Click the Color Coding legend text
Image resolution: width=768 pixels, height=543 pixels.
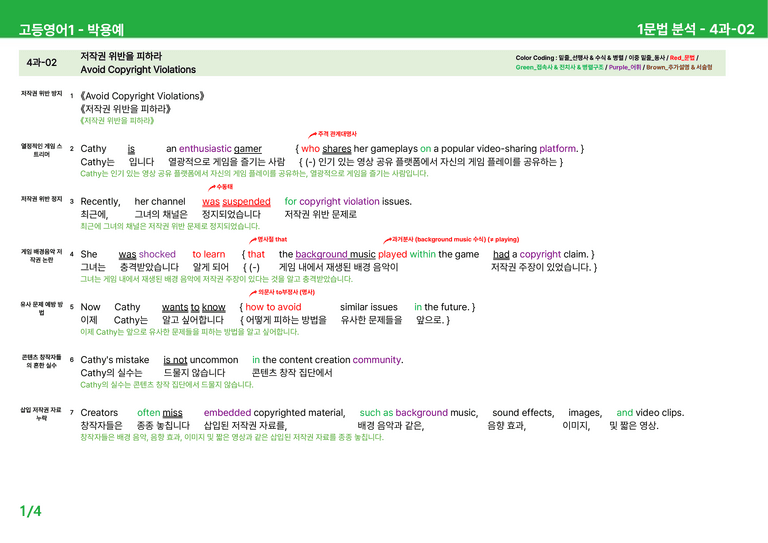(614, 62)
